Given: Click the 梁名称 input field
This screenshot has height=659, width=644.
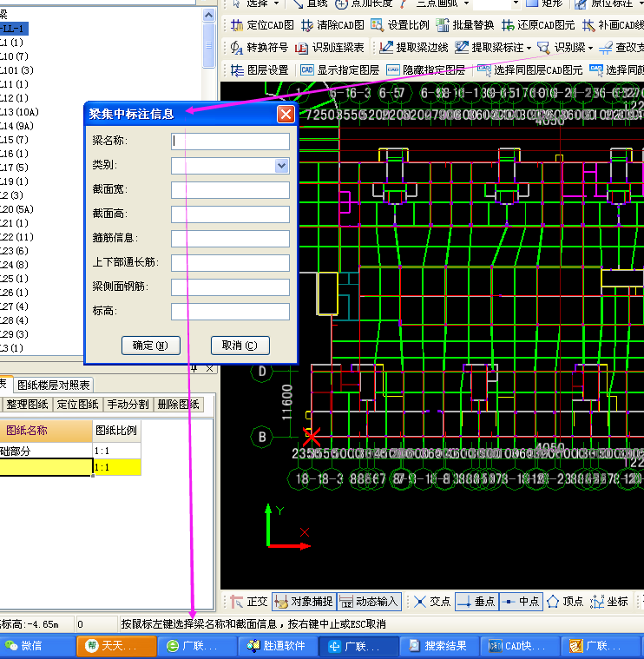Looking at the screenshot, I should pos(230,142).
